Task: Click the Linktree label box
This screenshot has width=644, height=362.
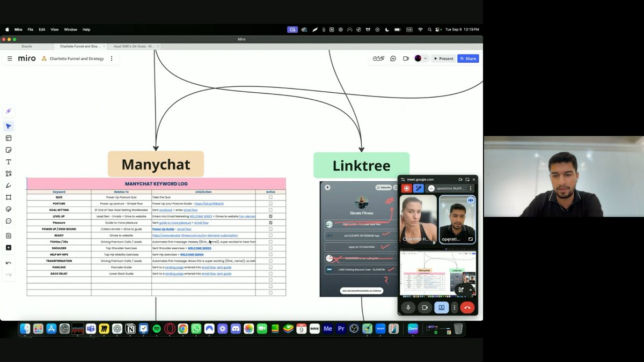Action: [361, 165]
